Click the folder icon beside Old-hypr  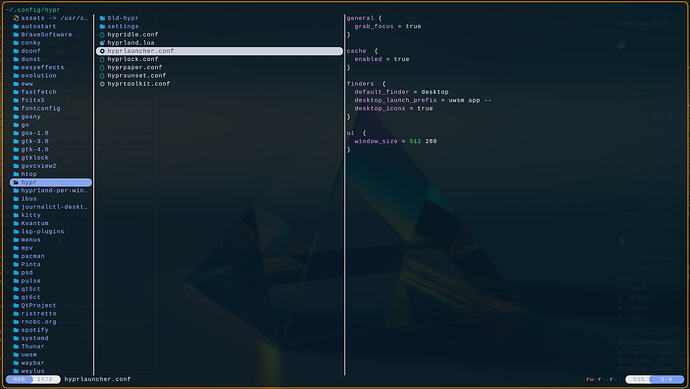102,18
